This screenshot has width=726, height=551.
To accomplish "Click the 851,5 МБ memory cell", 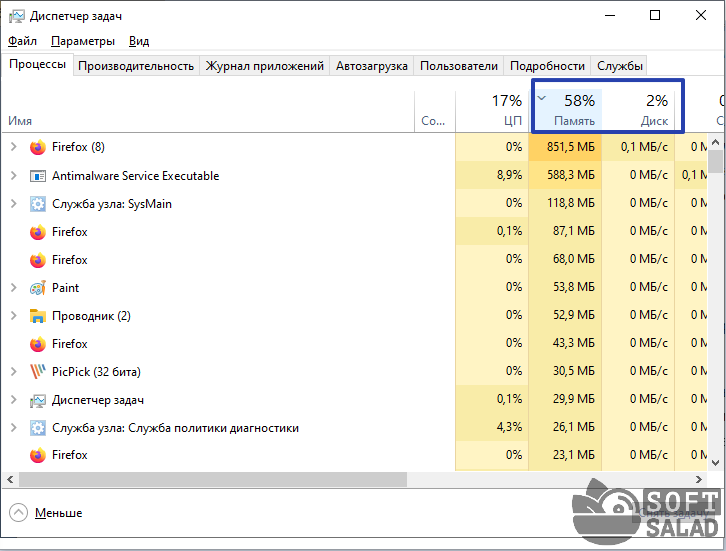I will 565,147.
